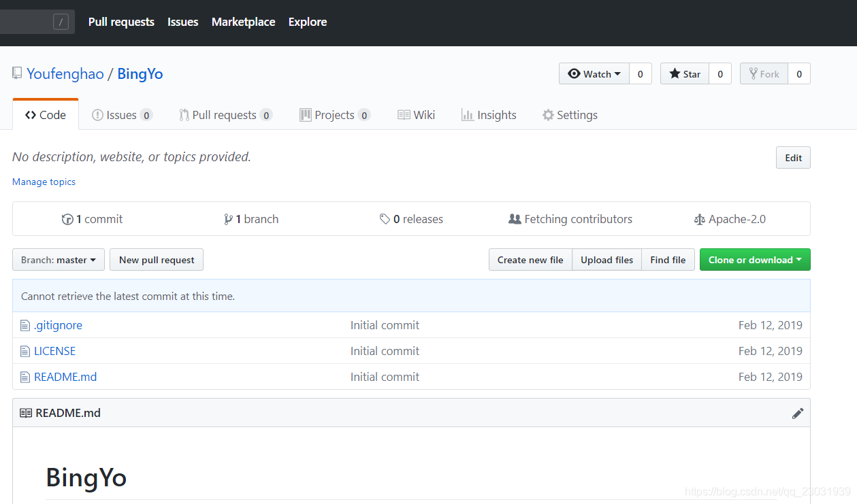The height and width of the screenshot is (504, 857).
Task: Click the tag icon beside 0 releases
Action: pos(385,219)
